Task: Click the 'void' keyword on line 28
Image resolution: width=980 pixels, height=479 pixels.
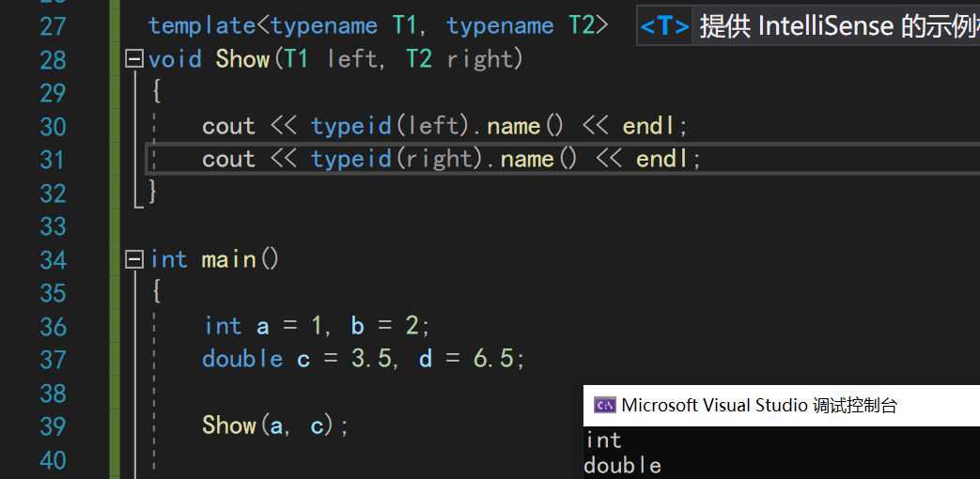Action: click(x=175, y=59)
